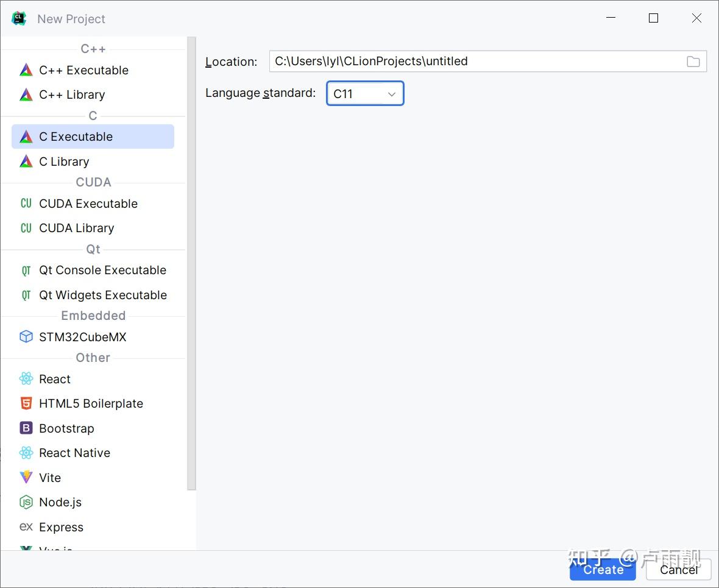Click the HTML5 Boilerplate icon
Viewport: 719px width, 588px height.
click(x=26, y=403)
